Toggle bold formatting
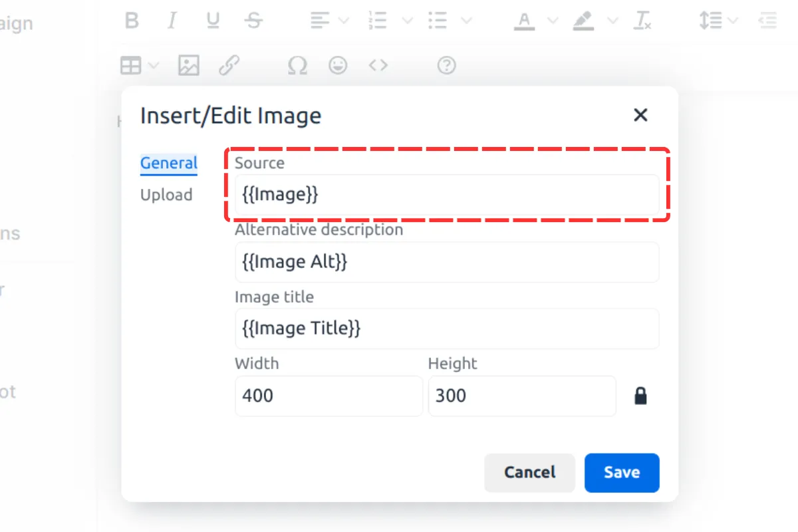 tap(131, 21)
